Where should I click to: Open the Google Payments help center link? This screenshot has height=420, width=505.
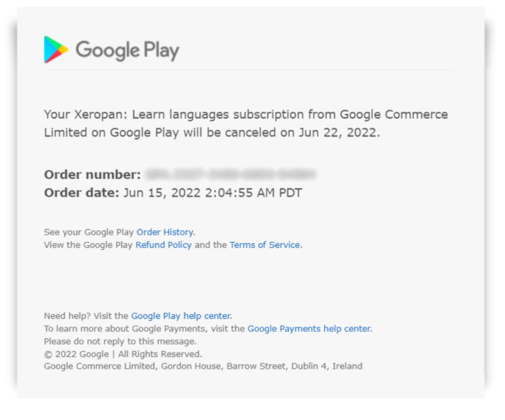[309, 329]
